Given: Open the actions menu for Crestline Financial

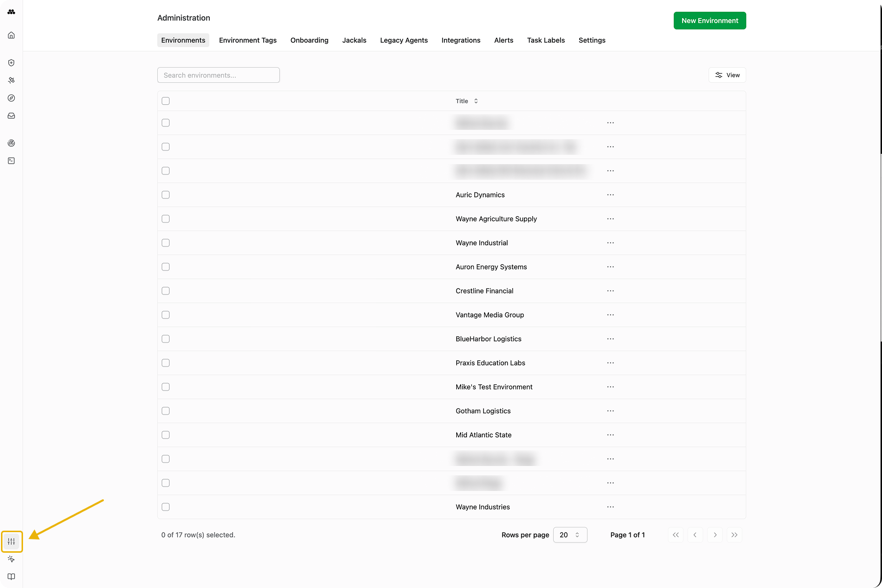Looking at the screenshot, I should coord(610,291).
